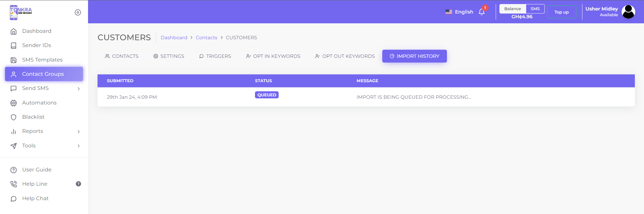
Task: Click the Dashboard home icon in sidebar
Action: (x=14, y=31)
